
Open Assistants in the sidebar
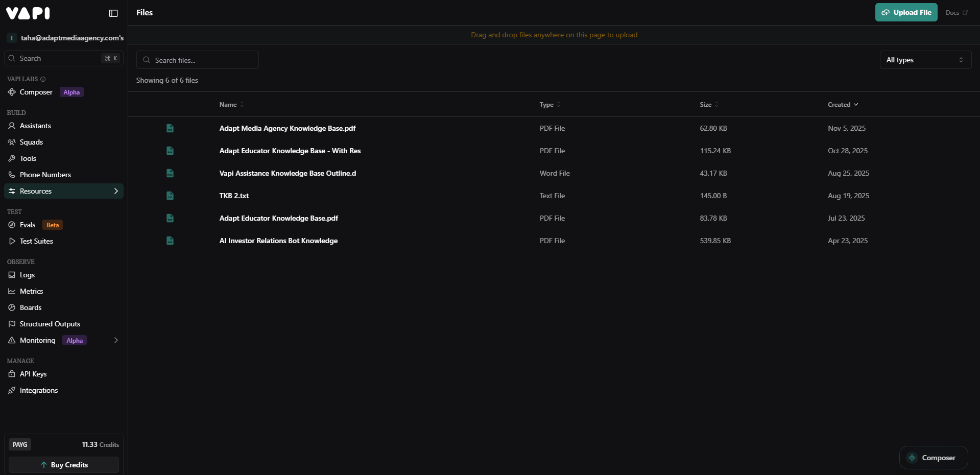coord(64,126)
